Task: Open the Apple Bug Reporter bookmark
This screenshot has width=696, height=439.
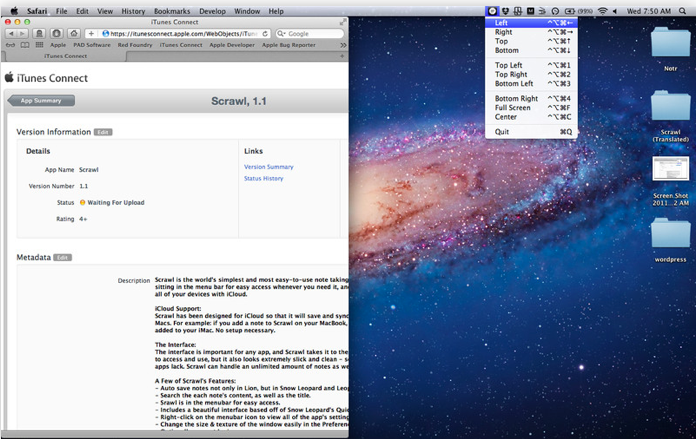Action: pos(289,45)
